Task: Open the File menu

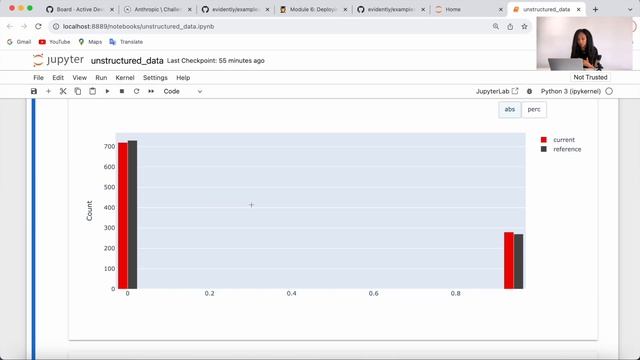Action: point(38,78)
